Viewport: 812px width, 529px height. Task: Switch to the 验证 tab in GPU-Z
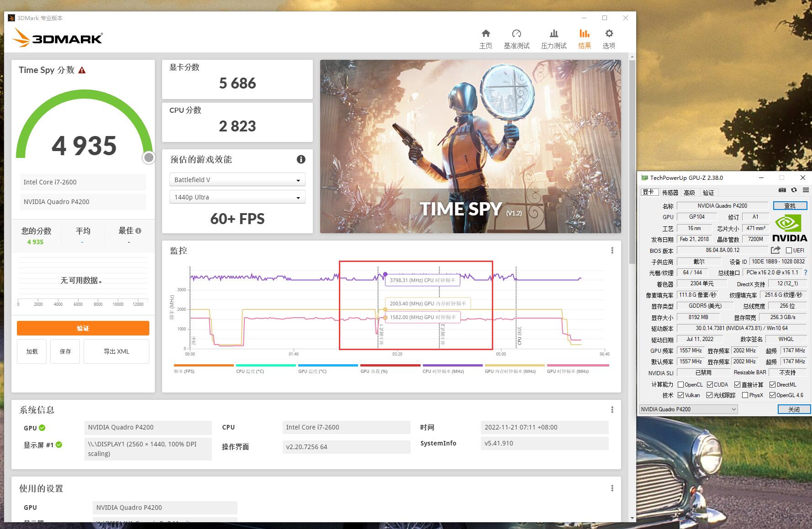coord(708,193)
